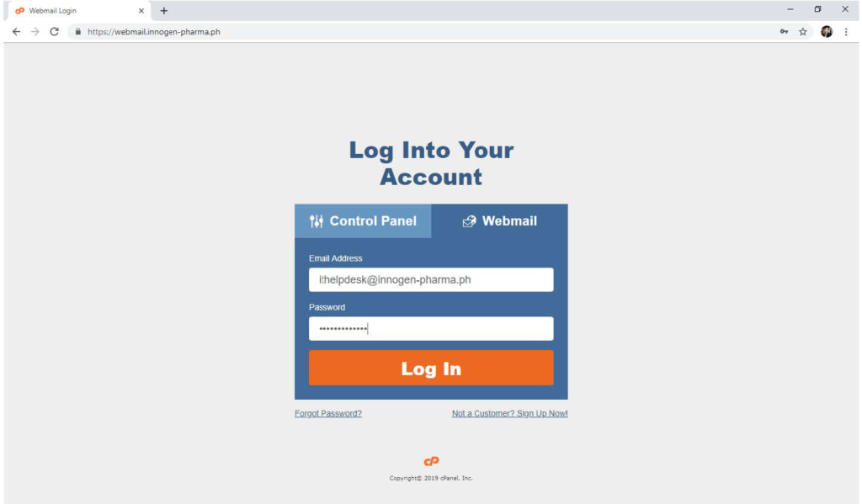This screenshot has width=862, height=504.
Task: Switch to the Control Panel tab
Action: point(363,221)
